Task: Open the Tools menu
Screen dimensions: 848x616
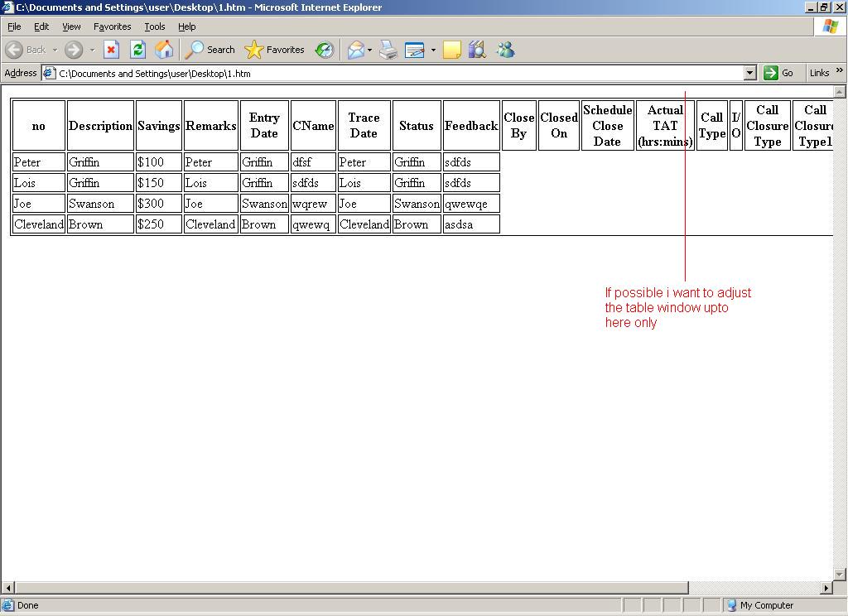Action: [x=155, y=26]
